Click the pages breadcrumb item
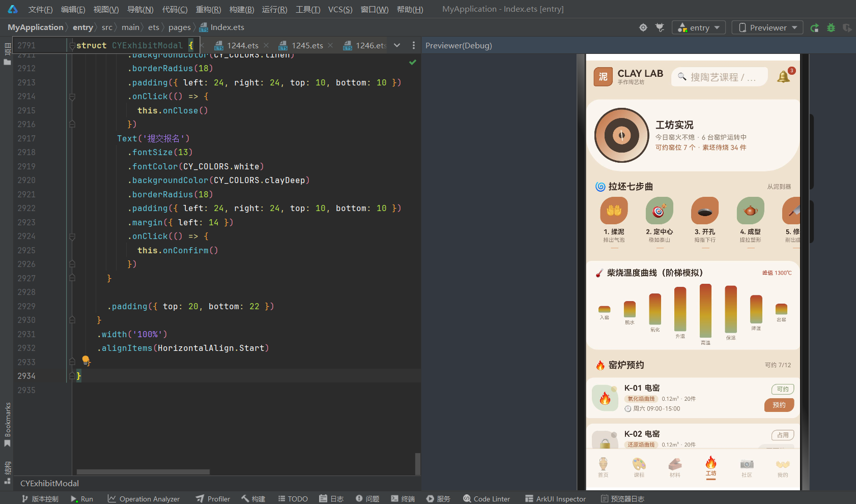The width and height of the screenshot is (856, 504). click(179, 27)
